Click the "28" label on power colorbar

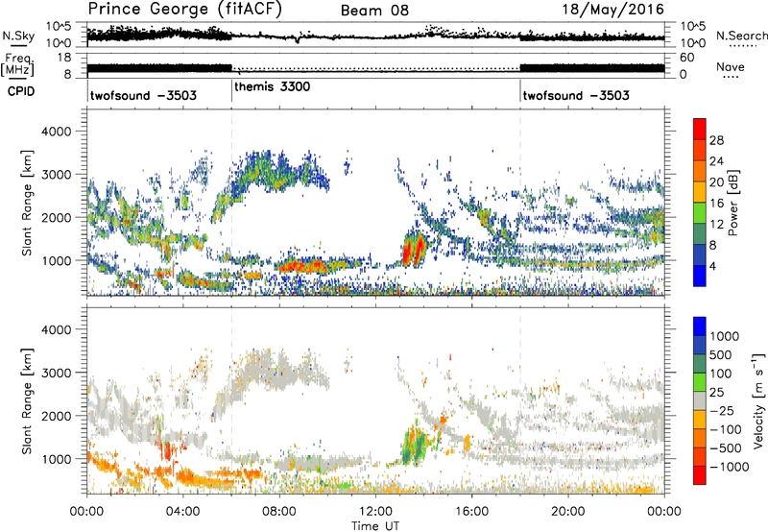click(x=716, y=140)
